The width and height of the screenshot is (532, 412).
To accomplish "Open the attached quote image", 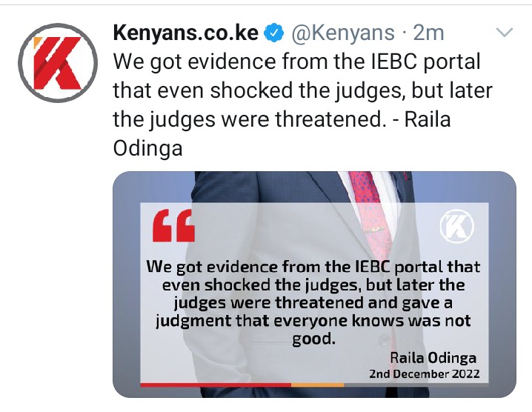I will [314, 285].
